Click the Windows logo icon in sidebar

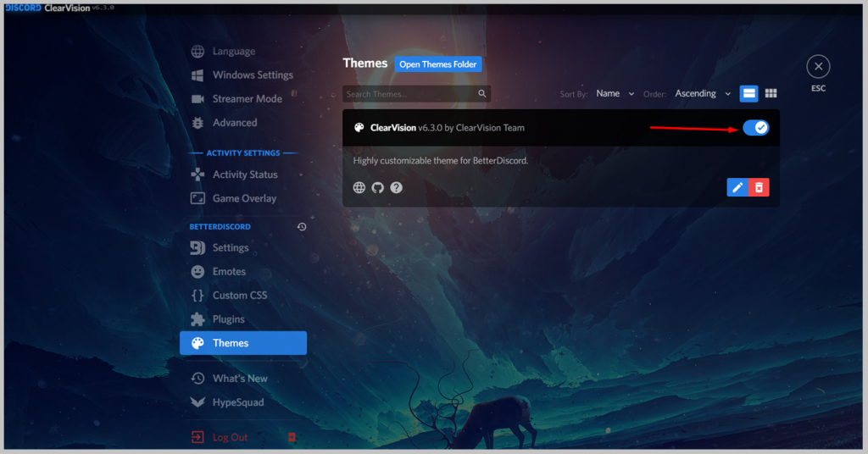[x=198, y=75]
